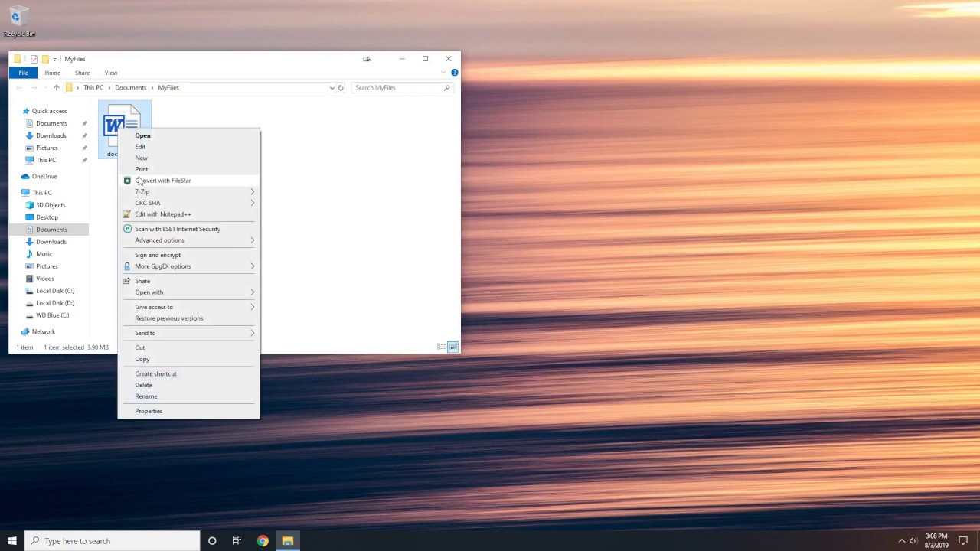Viewport: 980px width, 551px height.
Task: Click the Forward navigation arrow
Action: point(34,87)
